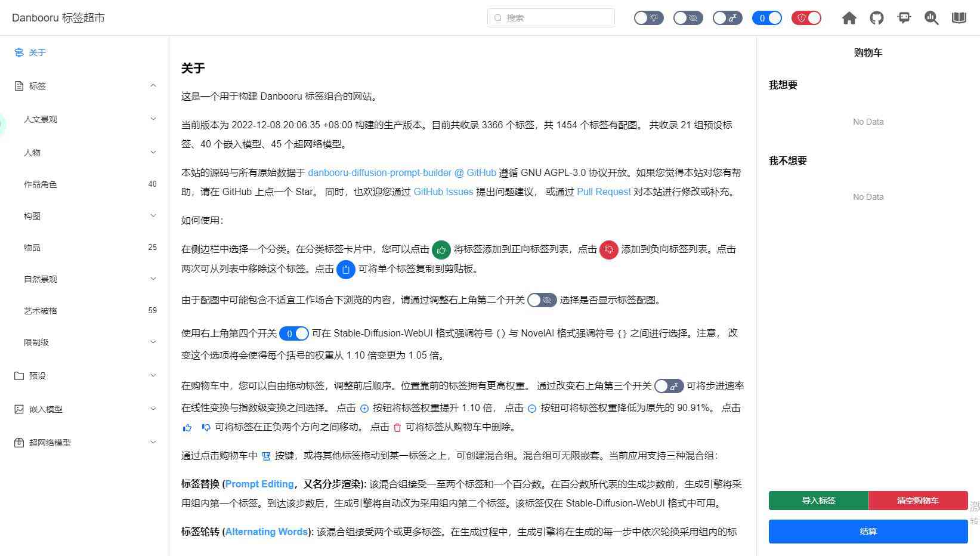This screenshot has height=556, width=980.
Task: Toggle the lightbulb switch in header
Action: pyautogui.click(x=648, y=18)
